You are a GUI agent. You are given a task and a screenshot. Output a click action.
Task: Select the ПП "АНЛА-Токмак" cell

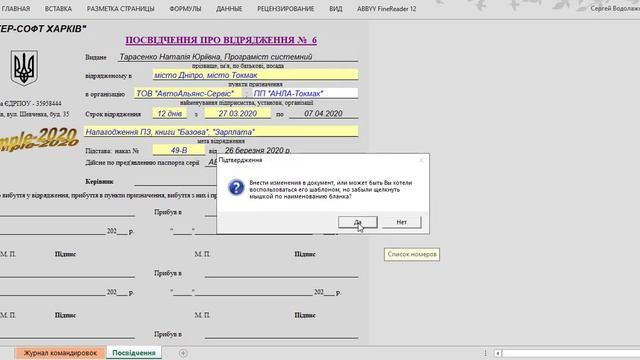pyautogui.click(x=305, y=93)
